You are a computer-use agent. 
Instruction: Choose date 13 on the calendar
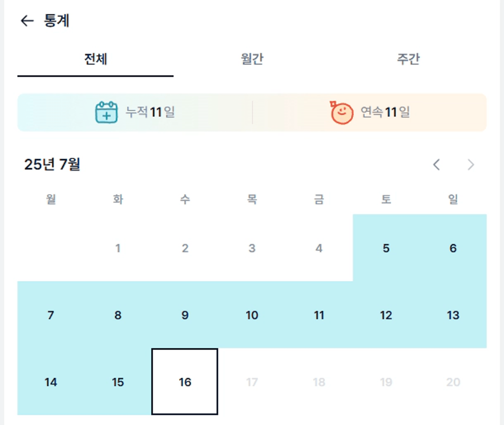[453, 315]
